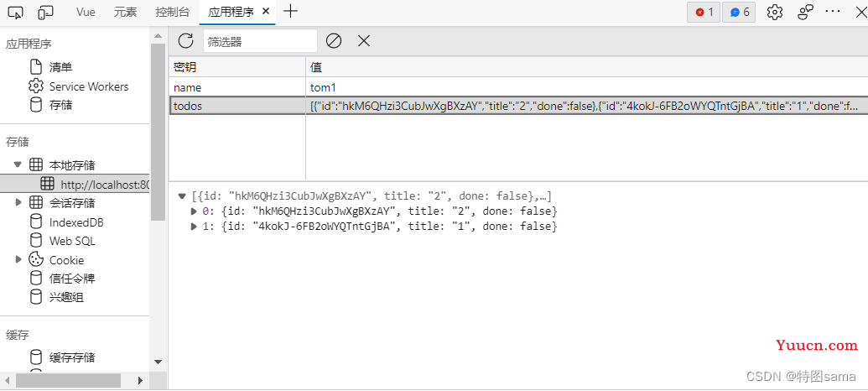Expand array item 1 in preview
This screenshot has height=391, width=868.
pos(193,226)
